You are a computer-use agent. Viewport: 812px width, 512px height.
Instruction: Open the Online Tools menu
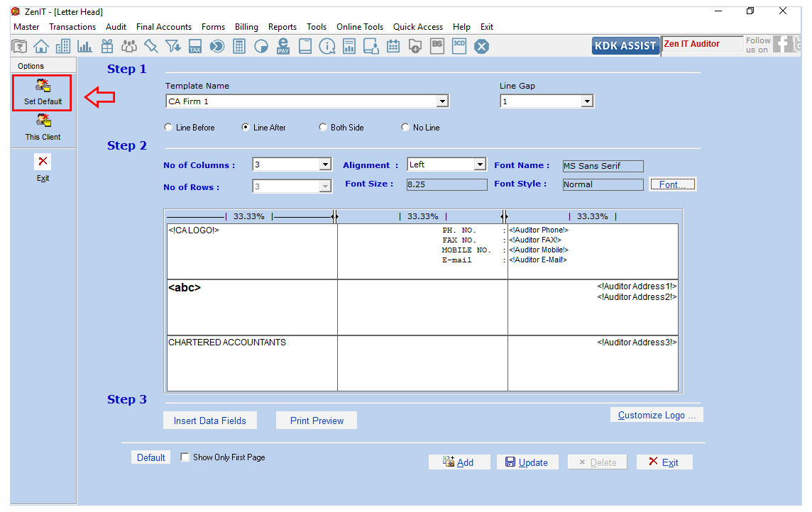point(359,27)
